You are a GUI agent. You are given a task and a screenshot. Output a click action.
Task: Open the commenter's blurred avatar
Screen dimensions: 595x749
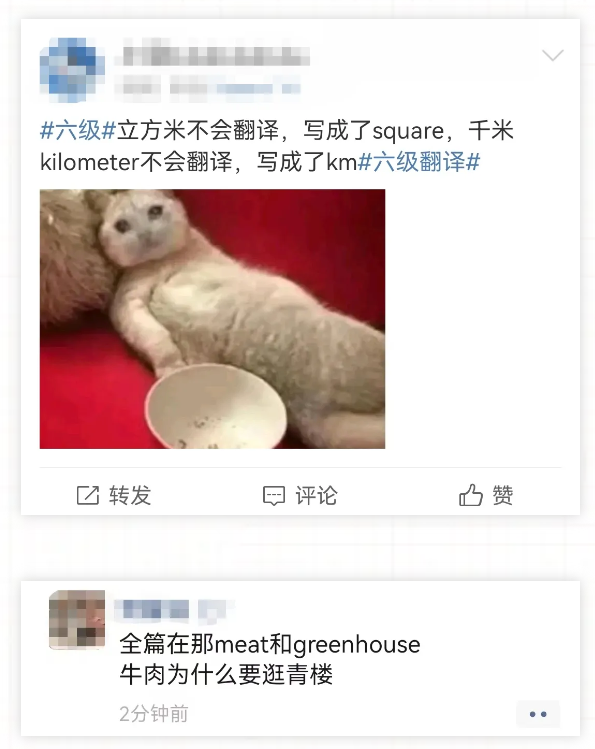click(x=77, y=620)
